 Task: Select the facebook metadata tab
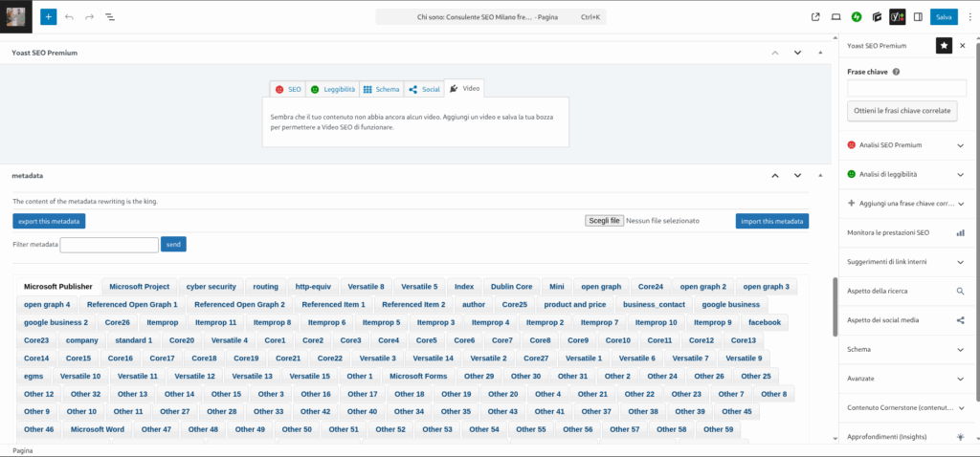click(x=765, y=323)
